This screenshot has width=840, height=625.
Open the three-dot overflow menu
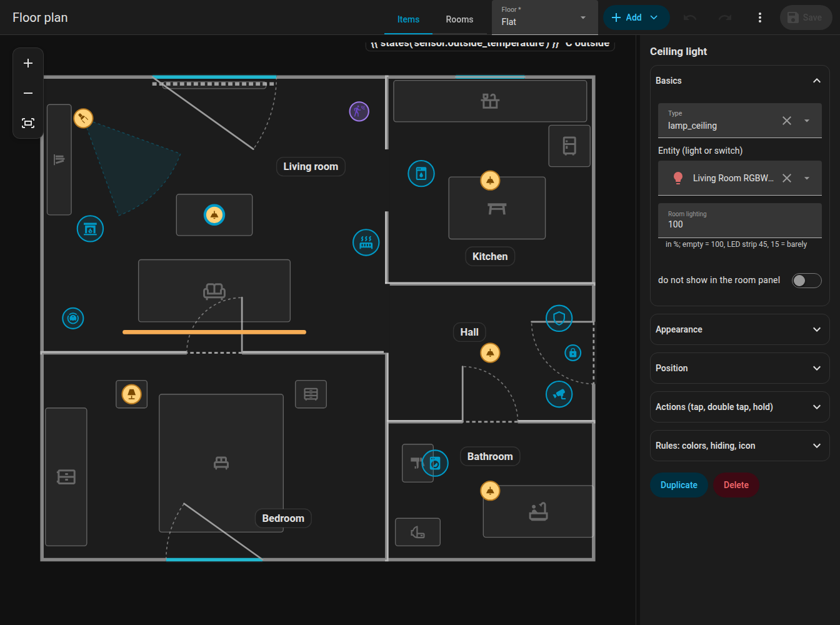[x=760, y=17]
